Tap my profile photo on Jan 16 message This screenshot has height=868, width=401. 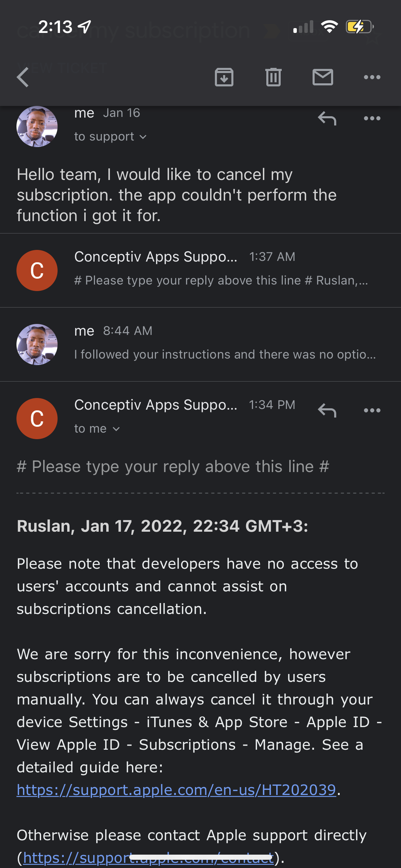point(37,126)
